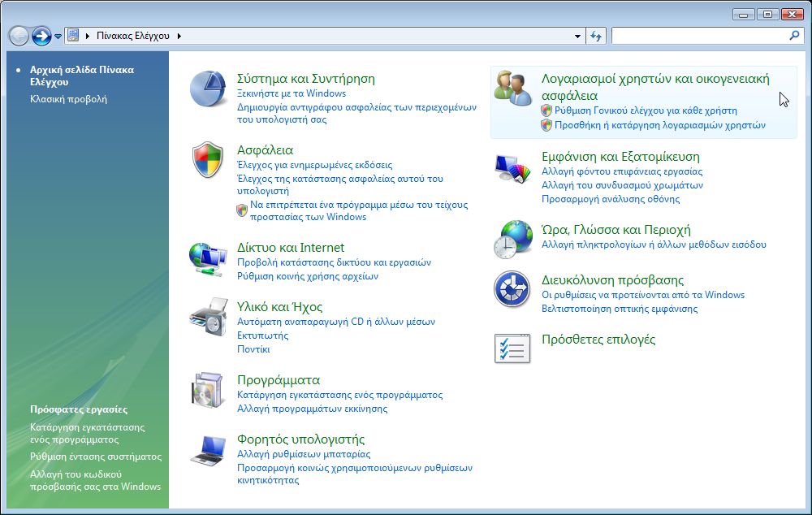Open the Δίκτυο και Internet globe icon
Image resolution: width=812 pixels, height=515 pixels.
(208, 258)
